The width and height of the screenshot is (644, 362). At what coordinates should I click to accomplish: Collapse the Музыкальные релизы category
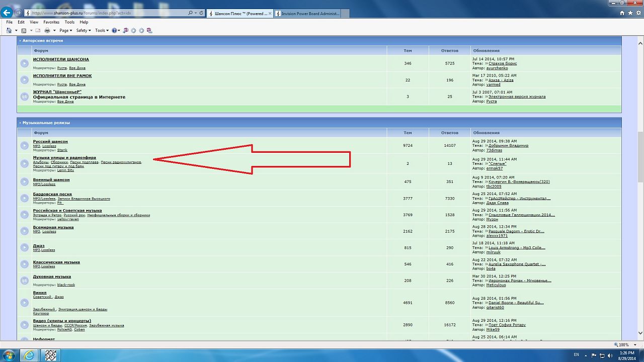20,123
